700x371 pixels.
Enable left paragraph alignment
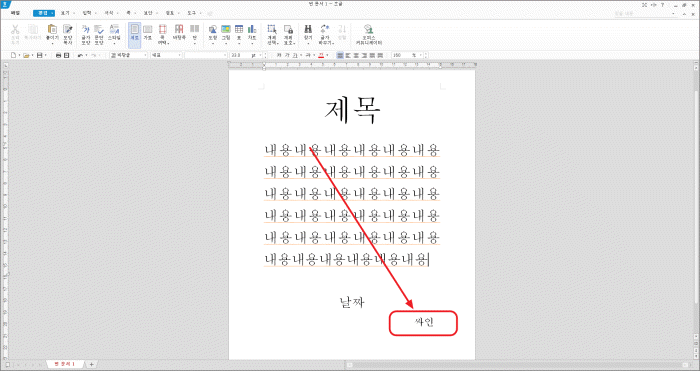348,55
